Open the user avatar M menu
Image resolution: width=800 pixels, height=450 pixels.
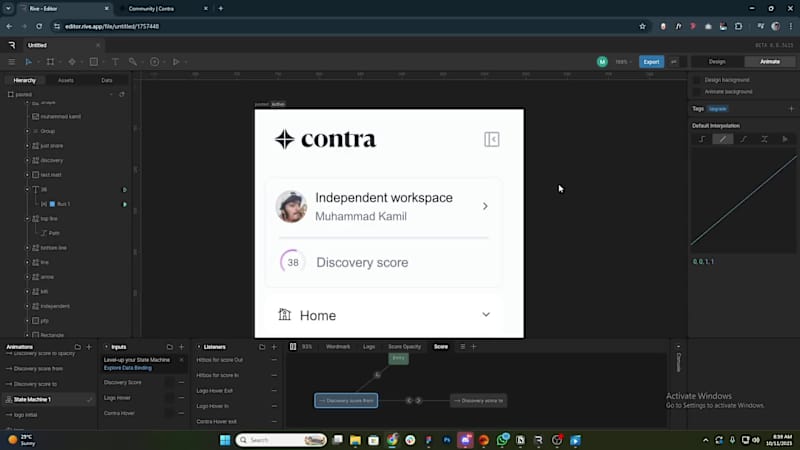pos(602,62)
